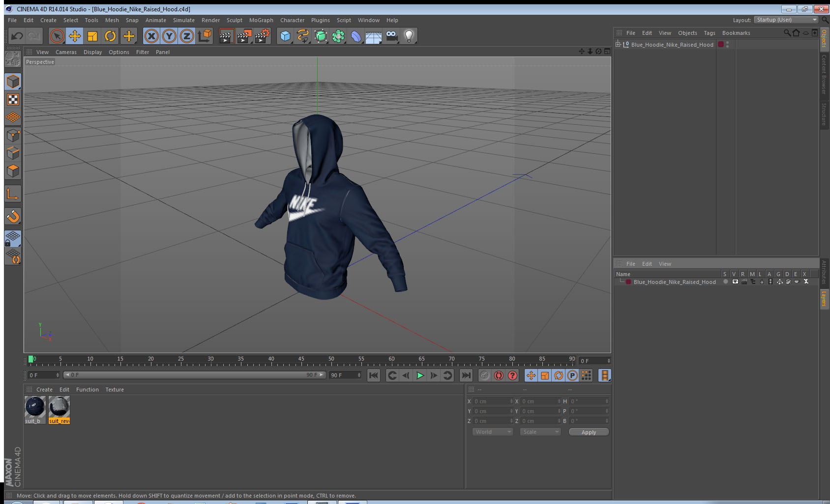The height and width of the screenshot is (504, 830).
Task: Toggle Parameter keyframe recording P icon
Action: click(572, 375)
